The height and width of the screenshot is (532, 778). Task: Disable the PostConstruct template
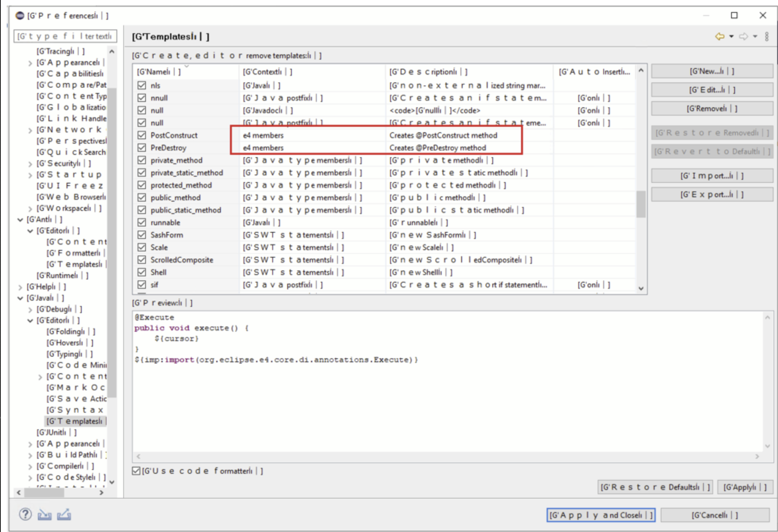coord(141,135)
